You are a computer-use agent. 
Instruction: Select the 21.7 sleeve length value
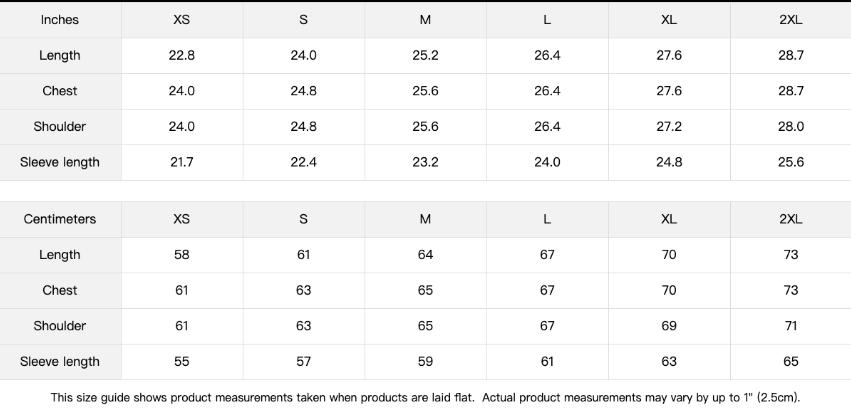coord(182,162)
